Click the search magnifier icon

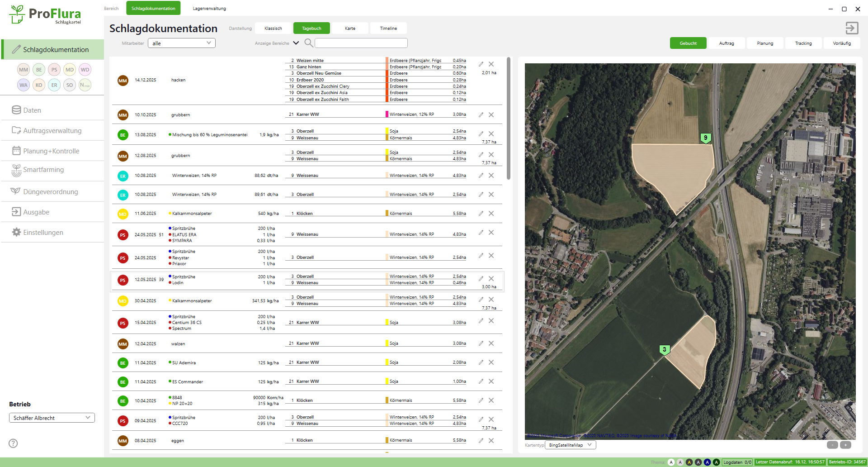[x=309, y=43]
